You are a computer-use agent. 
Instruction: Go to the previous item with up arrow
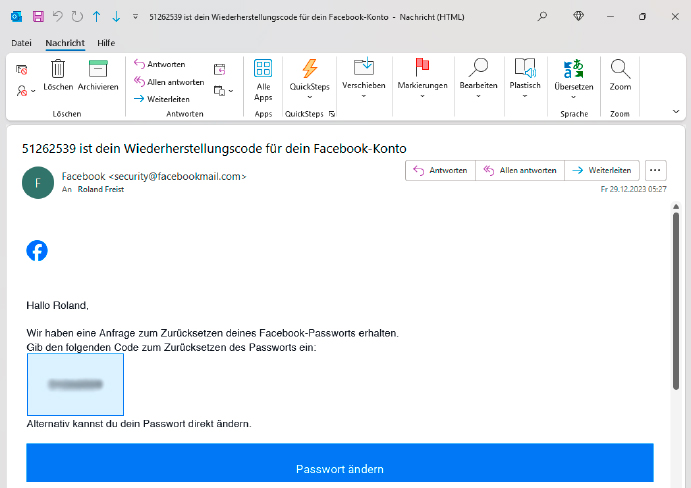(x=97, y=17)
